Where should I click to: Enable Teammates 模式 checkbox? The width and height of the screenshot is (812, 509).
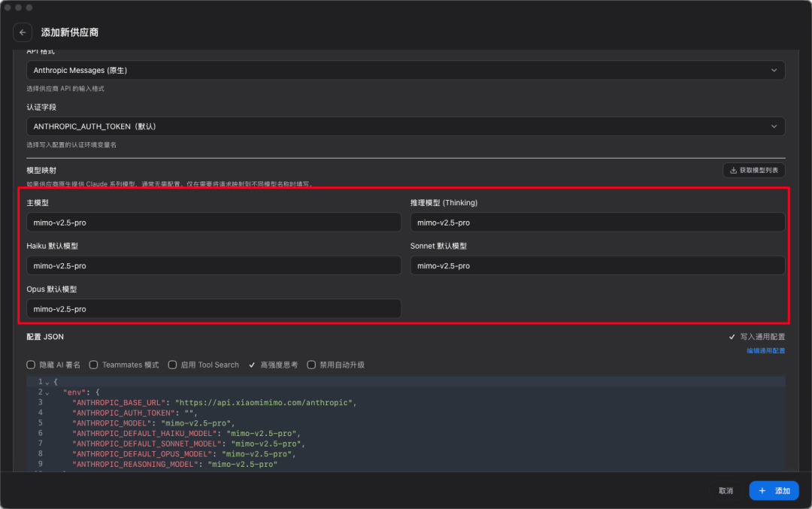pos(94,365)
